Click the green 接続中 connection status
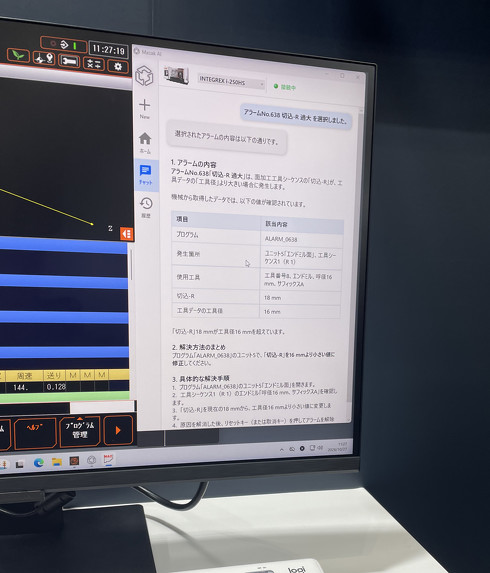This screenshot has width=490, height=573. tap(285, 87)
